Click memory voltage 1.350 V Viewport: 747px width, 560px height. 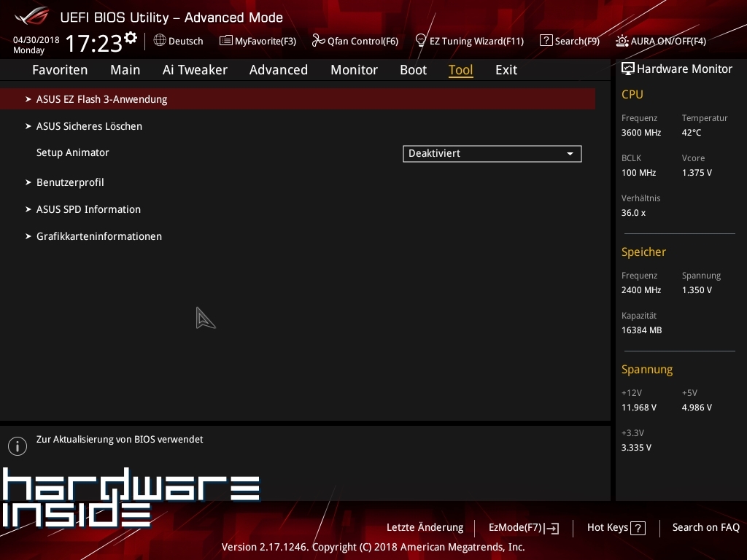(697, 290)
